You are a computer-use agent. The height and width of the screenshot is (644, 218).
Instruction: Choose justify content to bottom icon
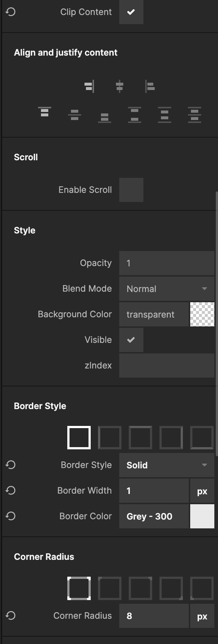click(105, 118)
